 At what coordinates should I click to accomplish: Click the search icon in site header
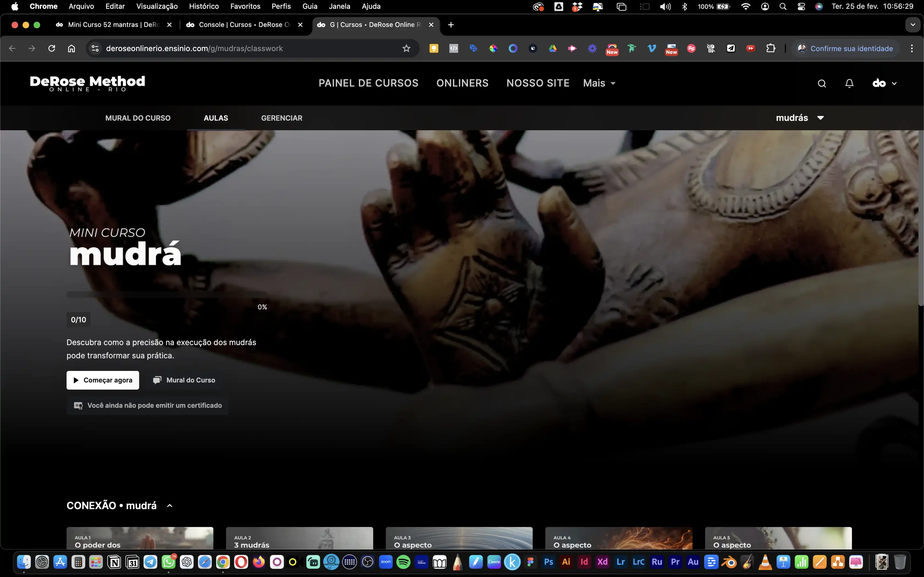point(822,84)
